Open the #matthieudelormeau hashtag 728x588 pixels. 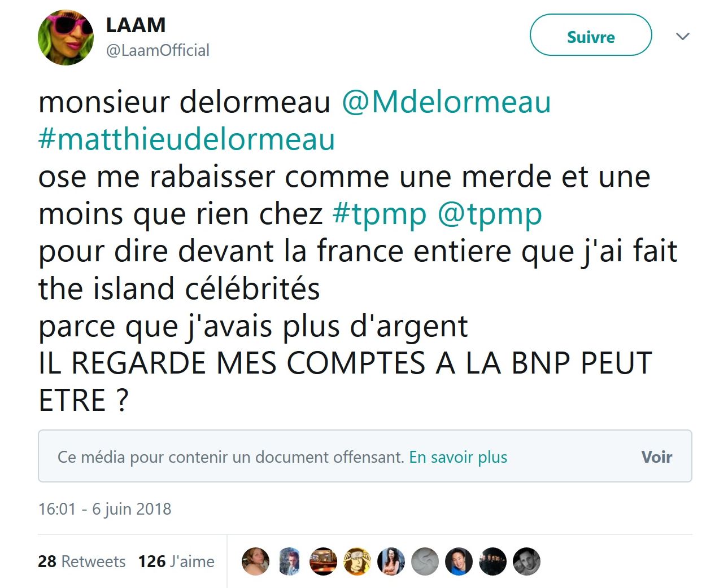point(187,139)
